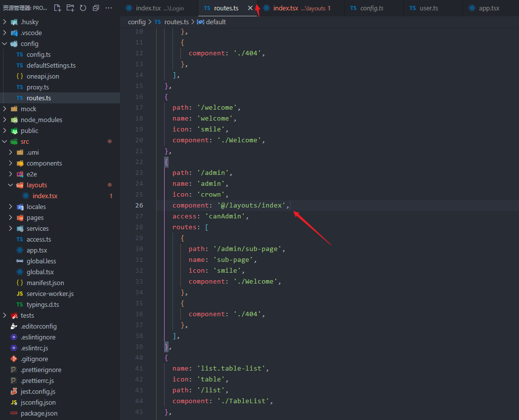Refresh the explorer file tree

click(x=83, y=8)
